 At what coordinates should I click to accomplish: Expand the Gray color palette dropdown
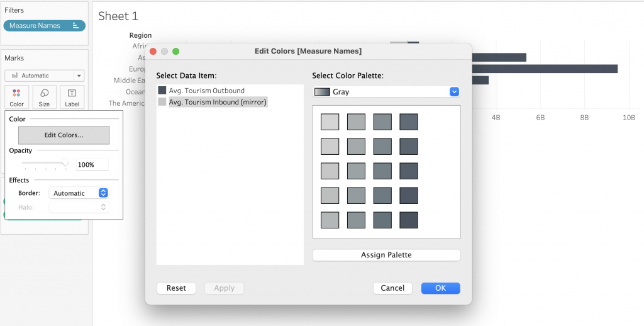pyautogui.click(x=454, y=92)
